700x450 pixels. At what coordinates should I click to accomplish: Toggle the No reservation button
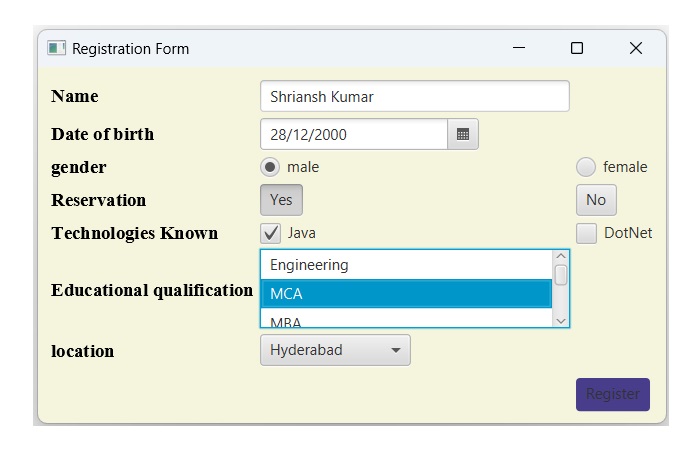click(596, 200)
